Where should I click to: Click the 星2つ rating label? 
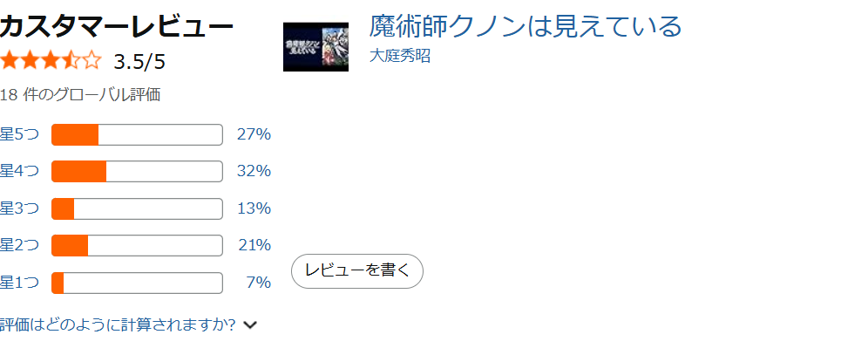19,246
